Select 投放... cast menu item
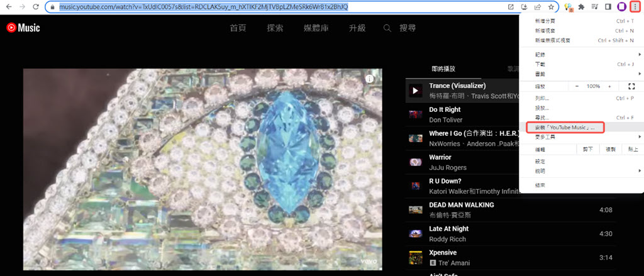This screenshot has width=644, height=276. (580, 108)
